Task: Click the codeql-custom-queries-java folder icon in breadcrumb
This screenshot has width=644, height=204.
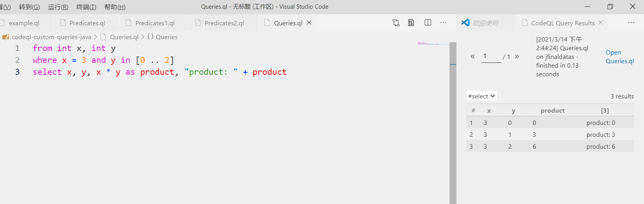Action: (x=6, y=37)
